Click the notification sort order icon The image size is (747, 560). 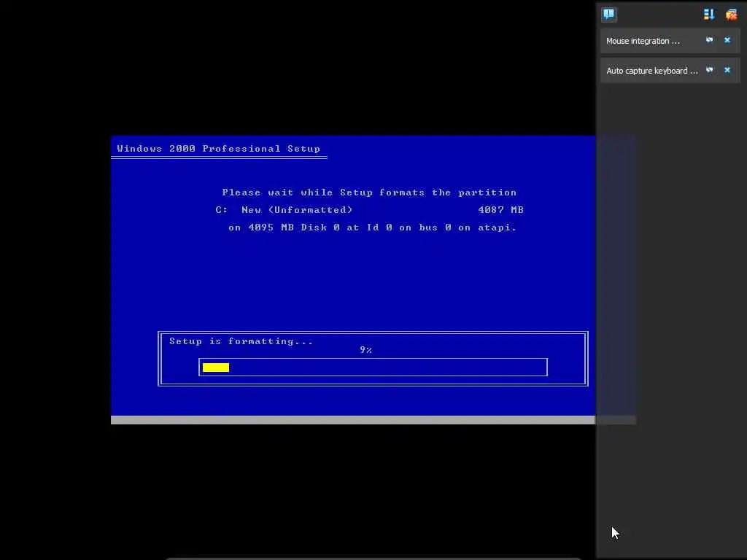click(709, 15)
